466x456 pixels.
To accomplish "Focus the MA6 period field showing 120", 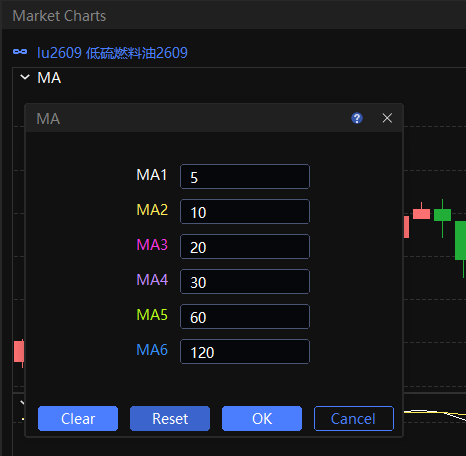I will pos(245,352).
